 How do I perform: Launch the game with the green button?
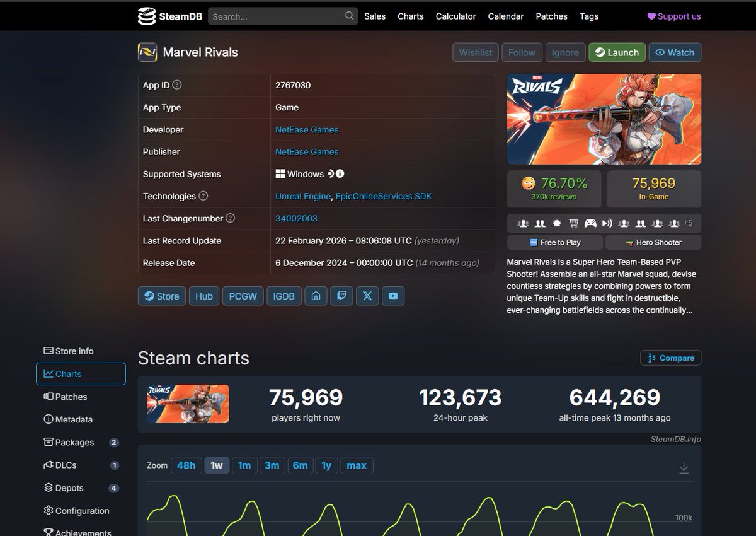pos(617,52)
